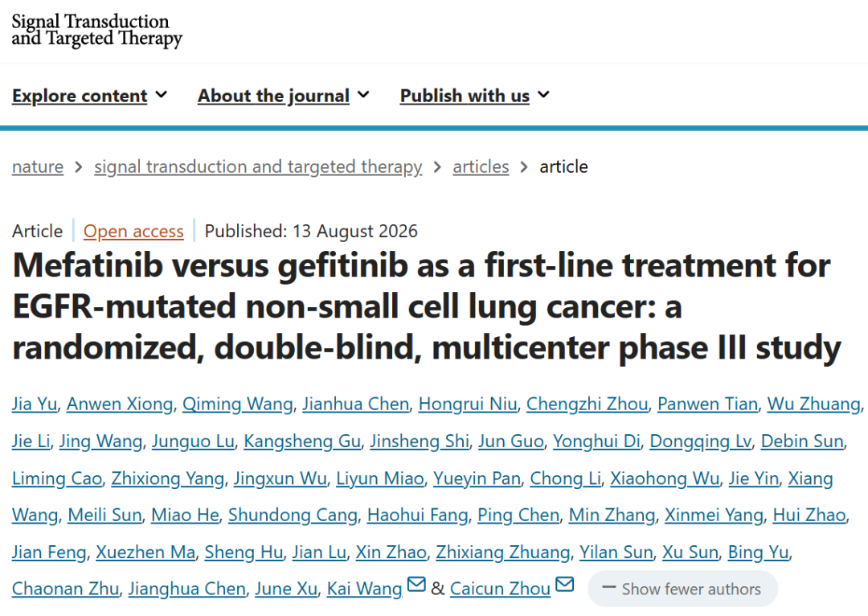Click author Wu Zhuang link
868x616 pixels.
[x=813, y=404]
